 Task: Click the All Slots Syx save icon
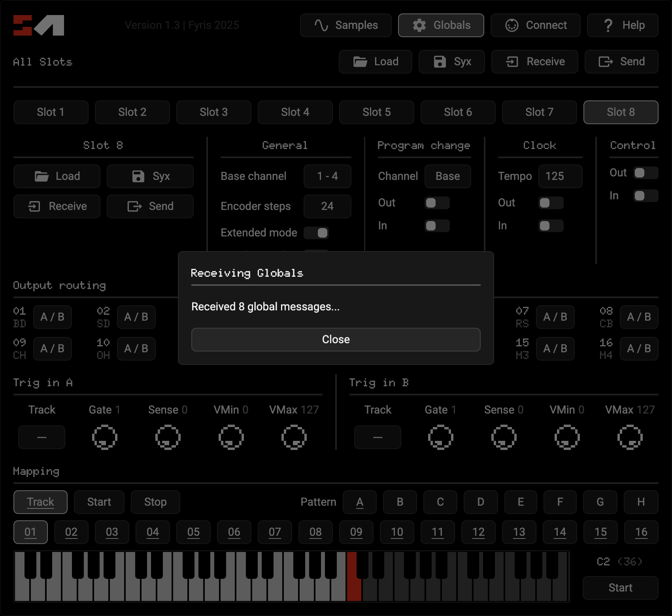click(440, 62)
